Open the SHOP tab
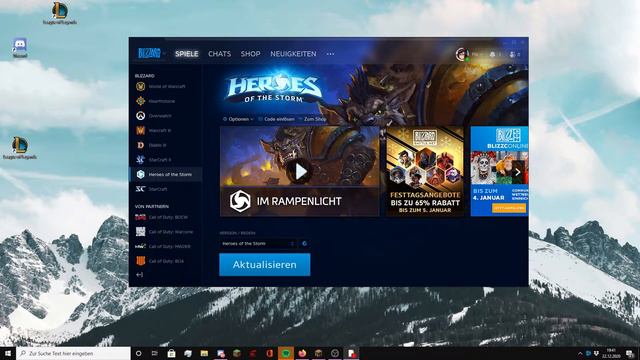 [x=250, y=54]
